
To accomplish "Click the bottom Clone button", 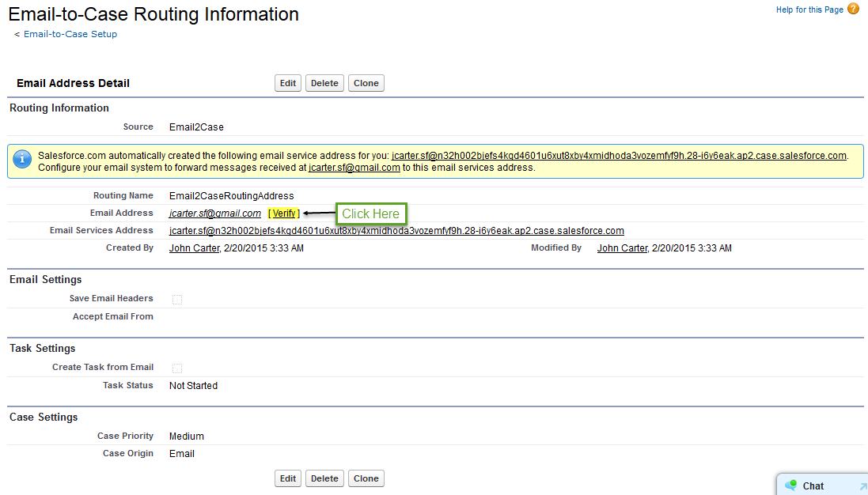I will (366, 478).
